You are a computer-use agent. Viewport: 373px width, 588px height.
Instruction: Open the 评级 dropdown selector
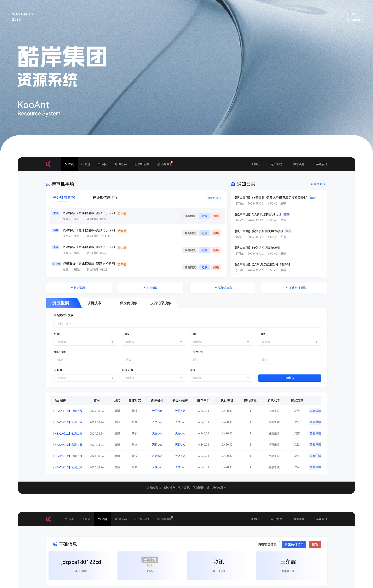(221, 378)
